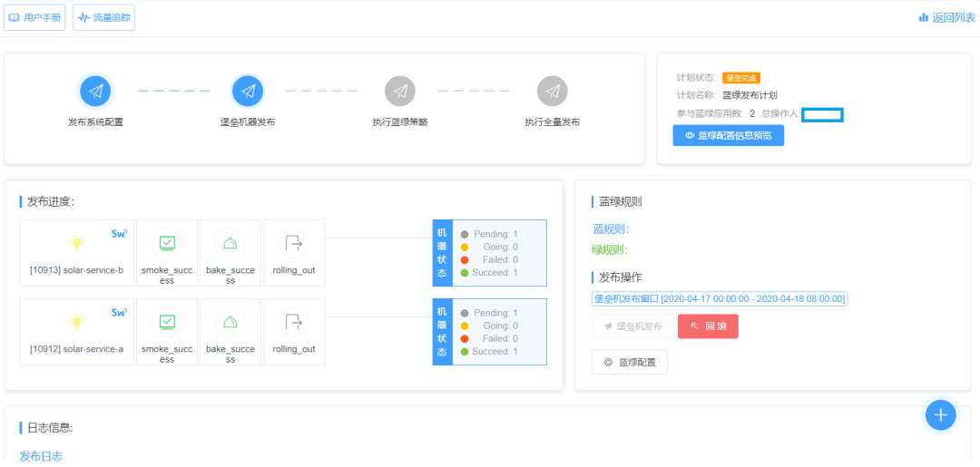This screenshot has width=980, height=467.
Task: Click rolling_out icon in solar-service-b row
Action: [294, 243]
